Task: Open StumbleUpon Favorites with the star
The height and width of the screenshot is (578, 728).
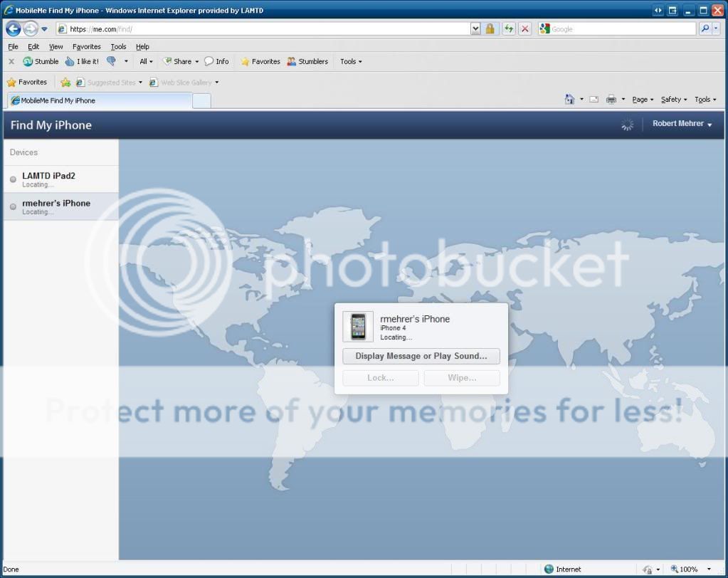Action: [260, 61]
